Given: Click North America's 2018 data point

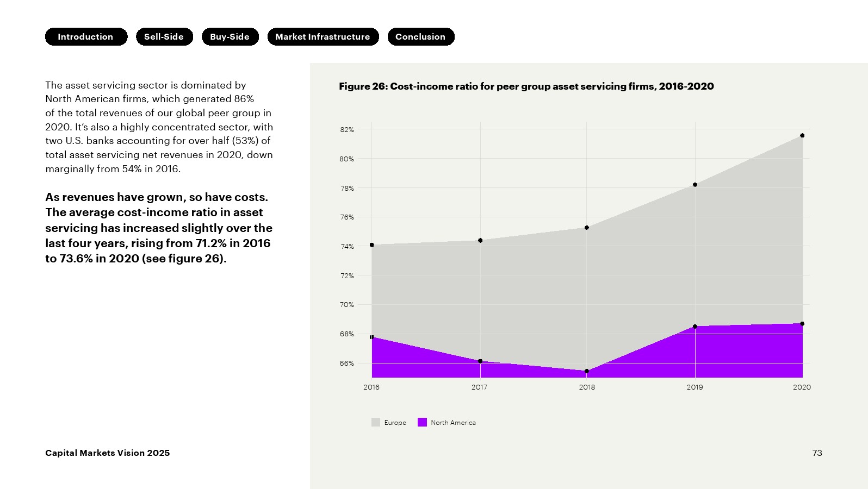Looking at the screenshot, I should coord(587,372).
